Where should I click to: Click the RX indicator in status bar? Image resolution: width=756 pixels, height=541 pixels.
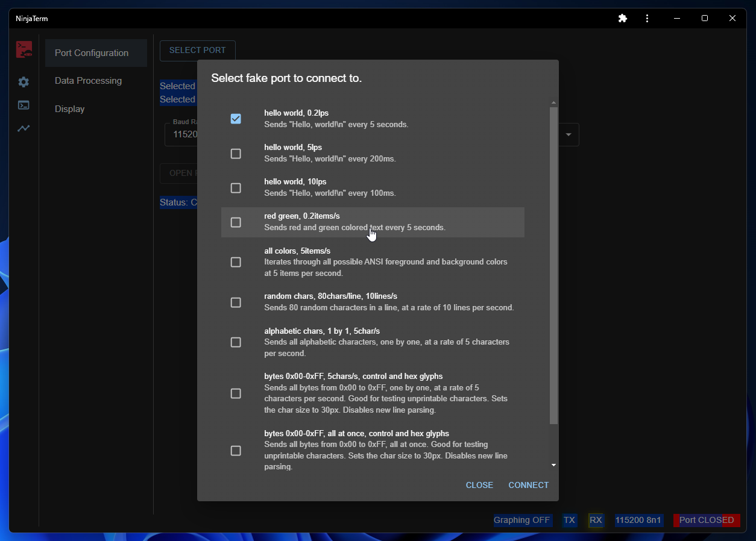point(596,520)
